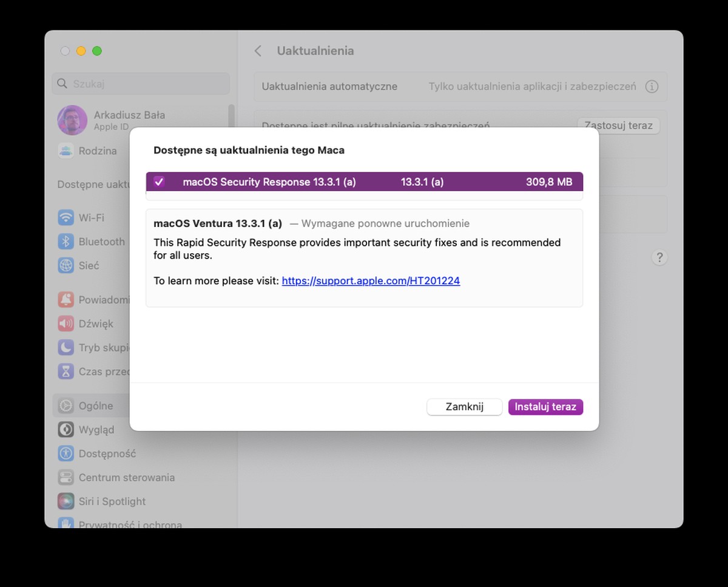Image resolution: width=728 pixels, height=587 pixels.
Task: Open the Wygląd appearance icon
Action: pos(66,430)
